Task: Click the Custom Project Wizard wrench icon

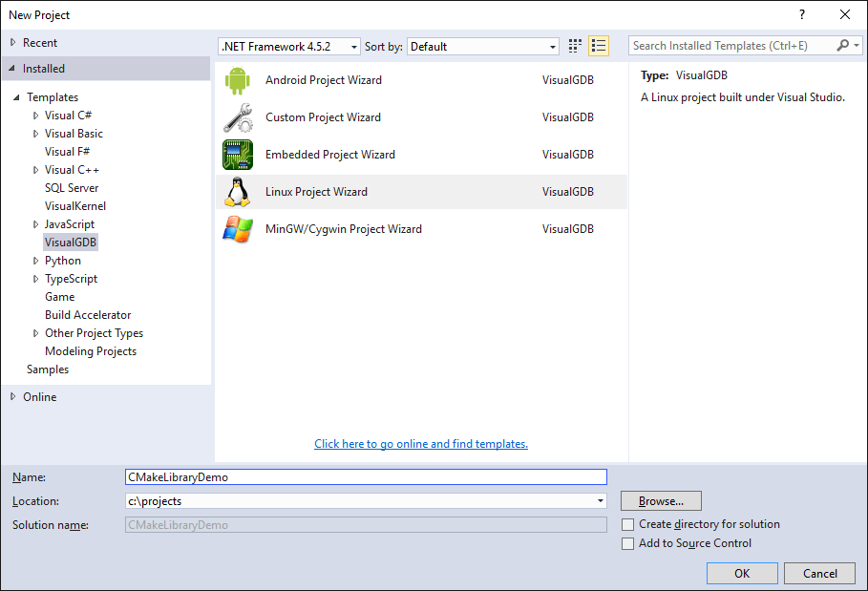Action: coord(238,116)
